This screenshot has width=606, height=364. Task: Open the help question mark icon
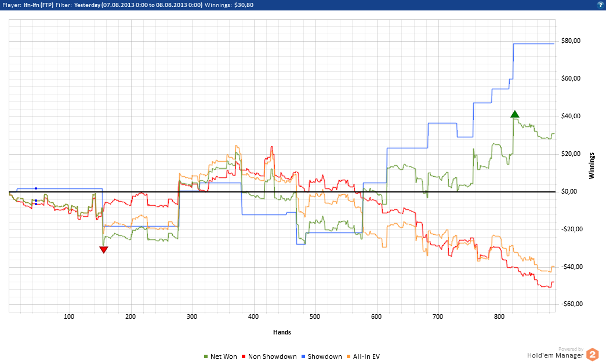point(600,4)
